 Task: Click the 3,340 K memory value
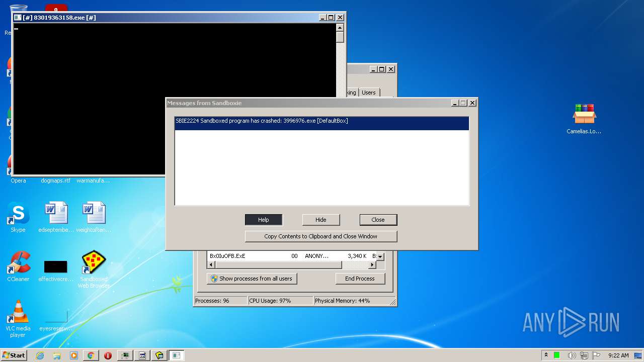pyautogui.click(x=357, y=256)
